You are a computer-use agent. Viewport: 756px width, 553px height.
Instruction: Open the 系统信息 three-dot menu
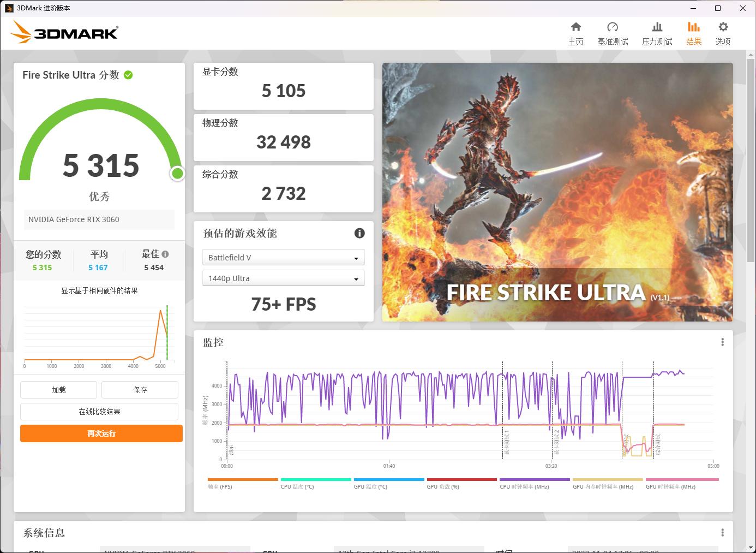(722, 533)
